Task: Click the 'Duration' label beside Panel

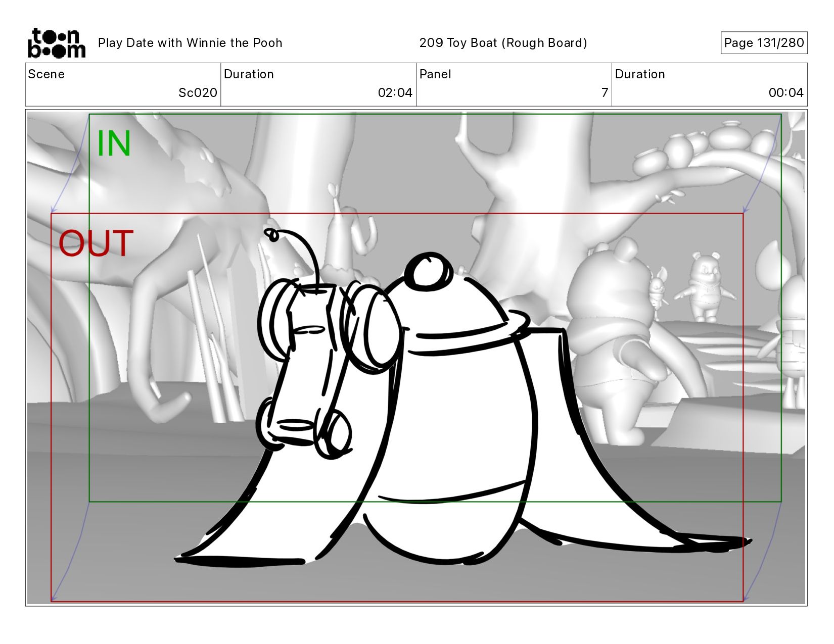Action: point(640,74)
